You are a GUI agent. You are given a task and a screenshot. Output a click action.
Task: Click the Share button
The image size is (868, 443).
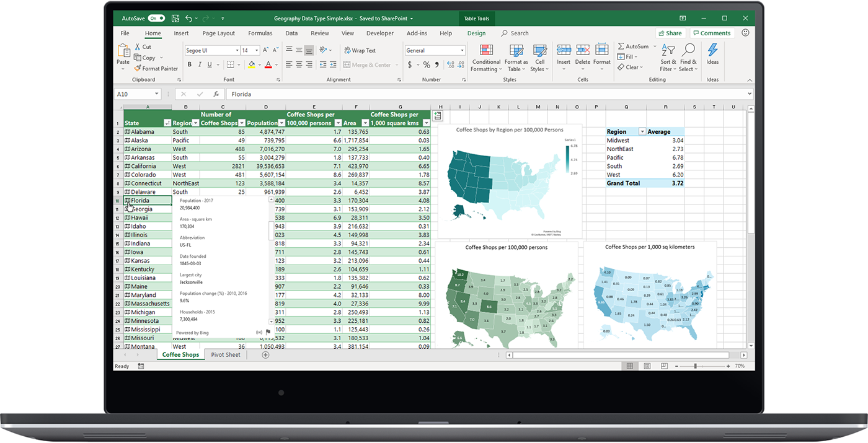671,32
